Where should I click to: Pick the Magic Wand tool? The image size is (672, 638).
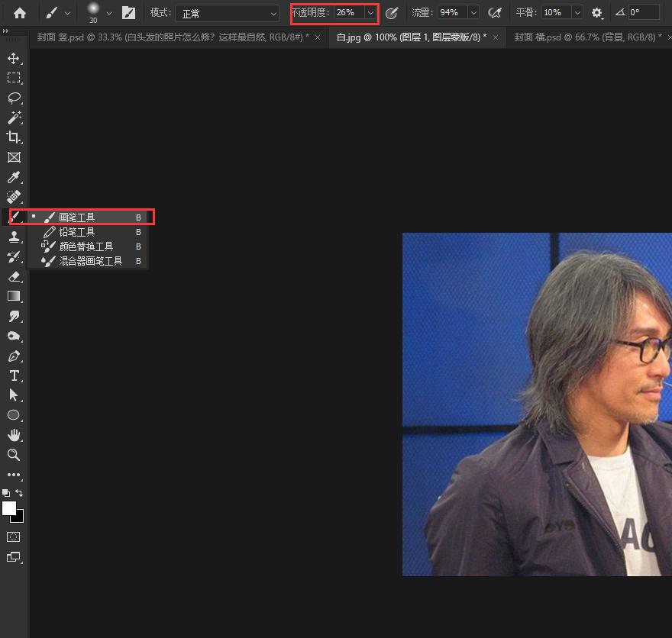[x=14, y=118]
